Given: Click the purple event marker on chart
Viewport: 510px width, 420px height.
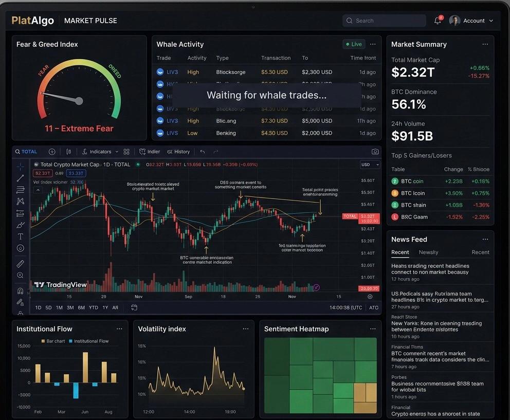Looking at the screenshot, I should click(316, 287).
